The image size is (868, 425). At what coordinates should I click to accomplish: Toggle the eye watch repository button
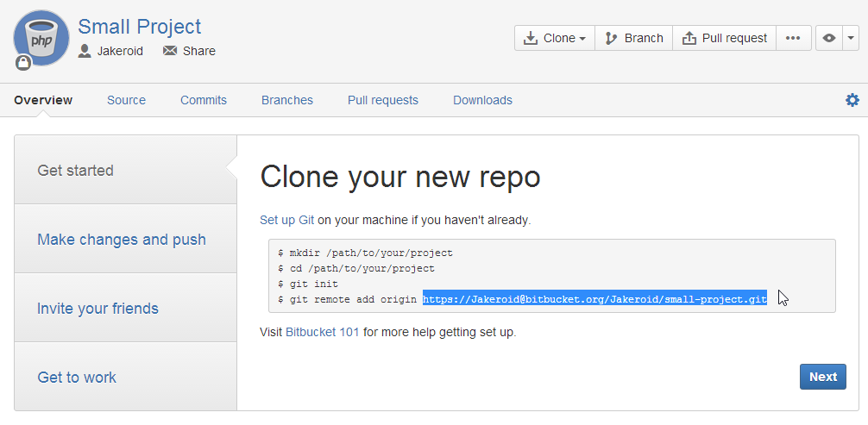[828, 38]
